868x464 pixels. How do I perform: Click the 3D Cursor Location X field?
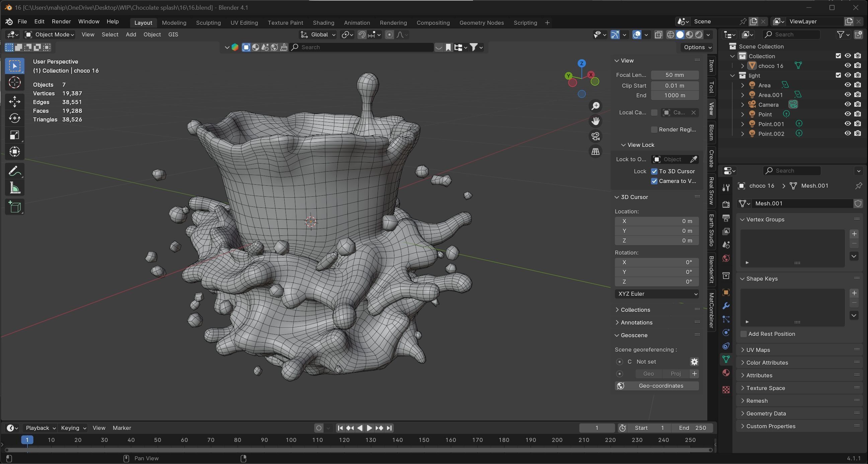(656, 221)
